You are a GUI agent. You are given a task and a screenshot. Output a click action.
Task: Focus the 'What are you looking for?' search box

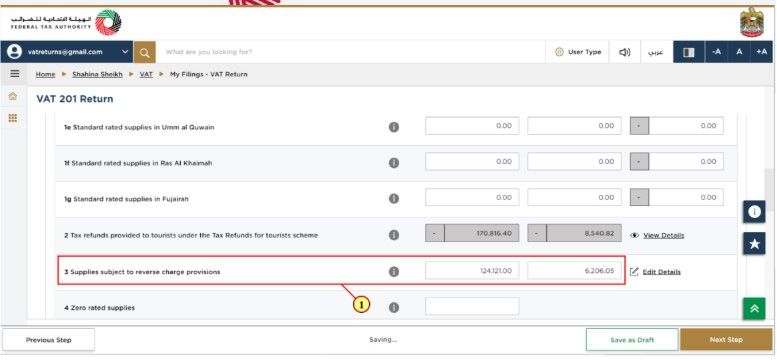point(350,52)
